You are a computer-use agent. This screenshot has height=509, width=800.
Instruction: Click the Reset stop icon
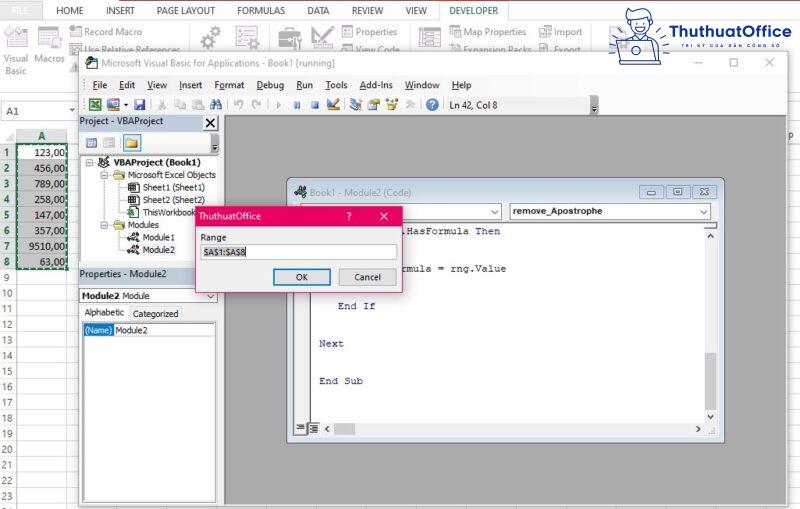pos(315,105)
